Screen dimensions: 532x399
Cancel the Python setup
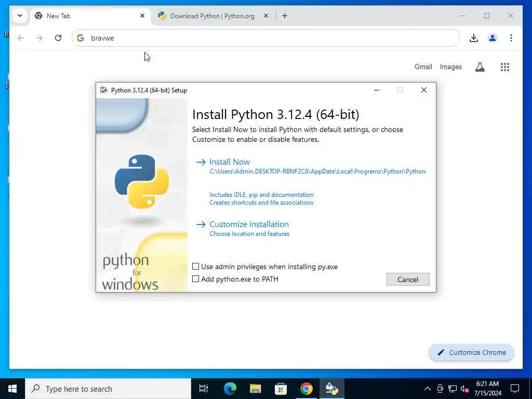pos(408,279)
